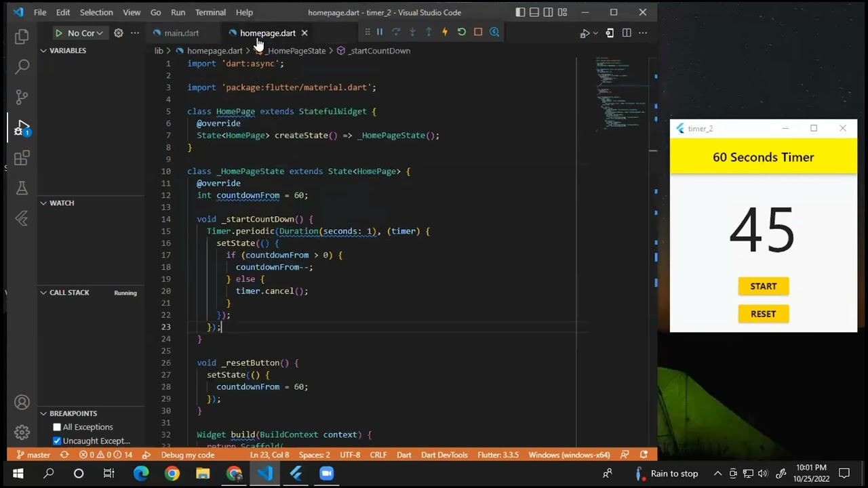Restart debug session with green arrow

click(462, 32)
